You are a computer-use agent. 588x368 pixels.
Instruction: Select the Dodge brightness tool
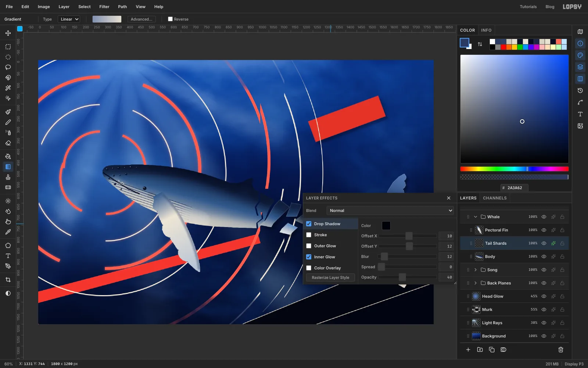click(x=8, y=201)
